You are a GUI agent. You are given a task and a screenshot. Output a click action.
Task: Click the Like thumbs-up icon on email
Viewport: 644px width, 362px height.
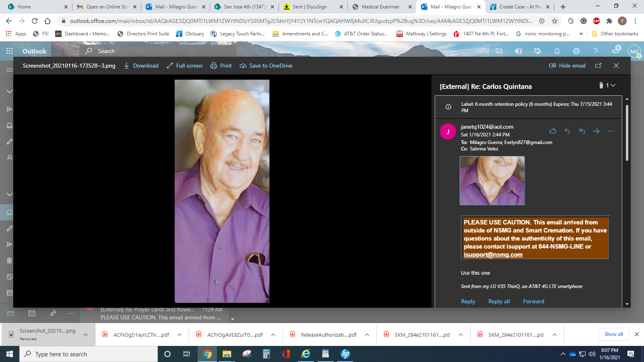(x=553, y=131)
